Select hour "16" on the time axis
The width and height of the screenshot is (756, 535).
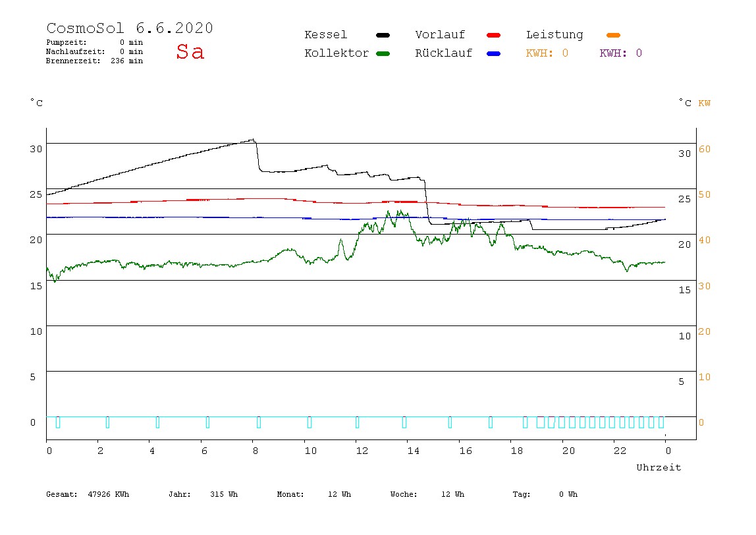coord(466,451)
